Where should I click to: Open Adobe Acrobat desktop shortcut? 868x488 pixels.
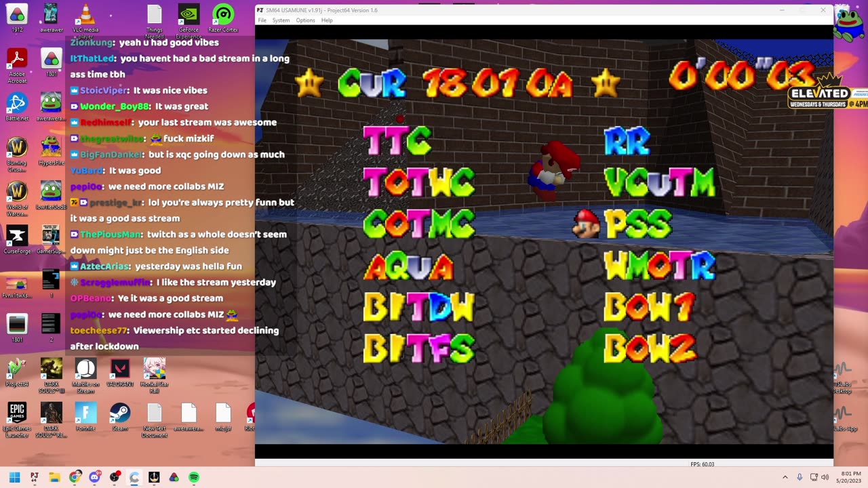[x=17, y=64]
